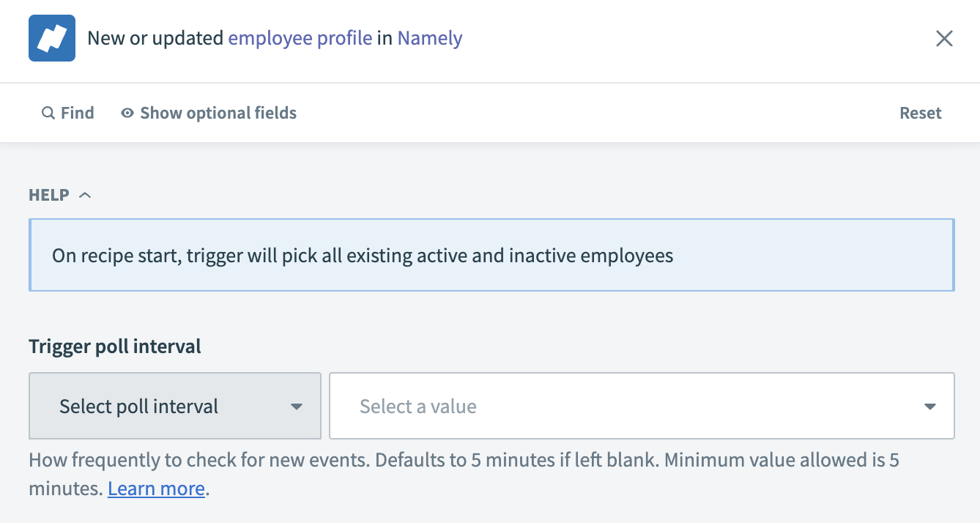
Task: Click the eye icon for optional fields
Action: coord(127,114)
